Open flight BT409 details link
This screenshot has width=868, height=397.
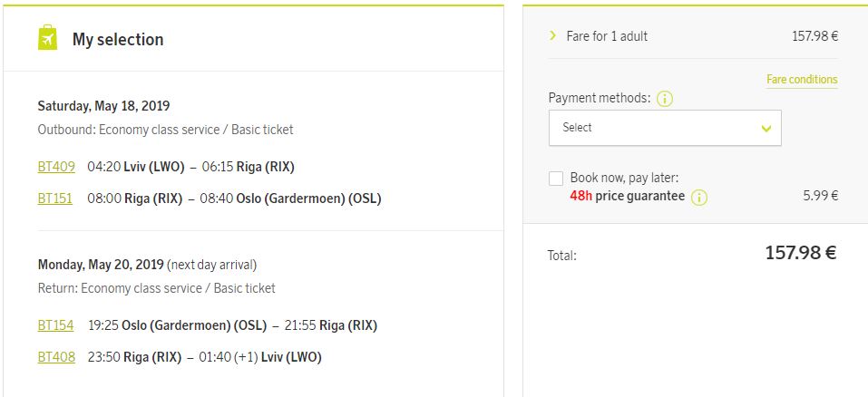(56, 167)
